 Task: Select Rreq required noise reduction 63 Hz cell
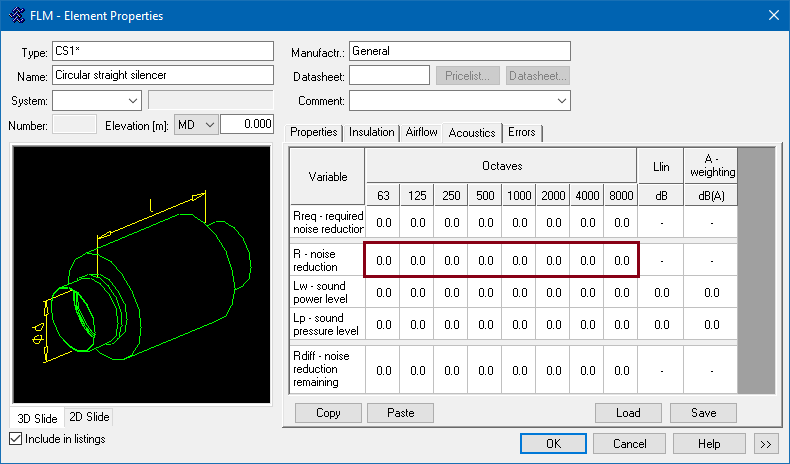click(383, 222)
